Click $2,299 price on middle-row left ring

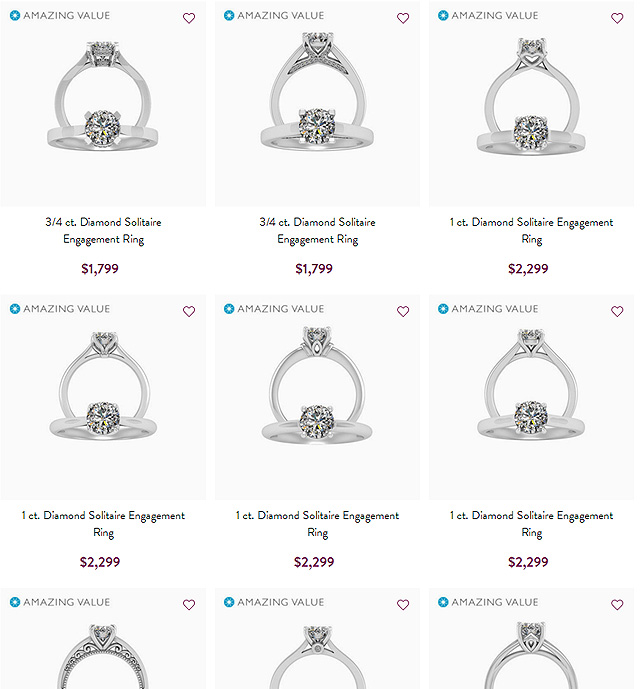click(100, 562)
